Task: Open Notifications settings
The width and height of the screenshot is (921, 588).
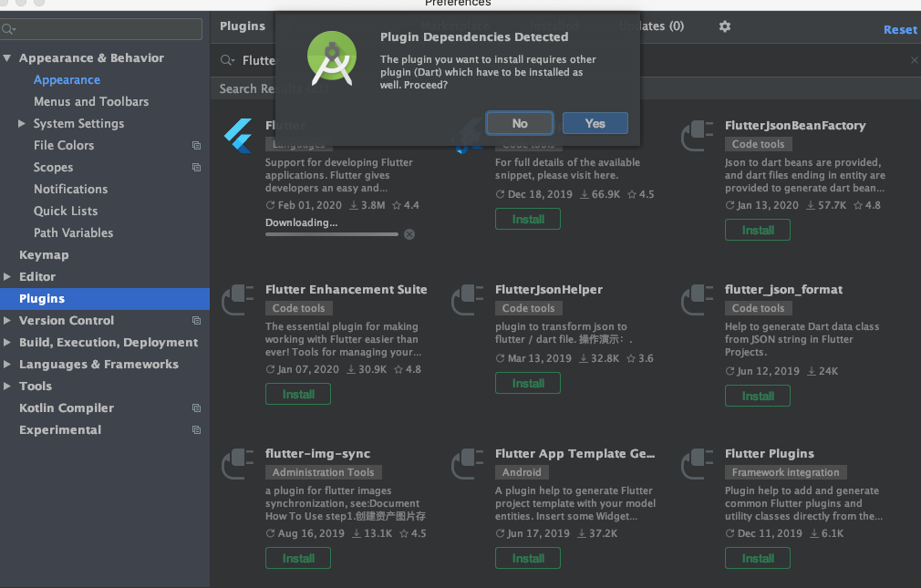Action: pos(70,189)
